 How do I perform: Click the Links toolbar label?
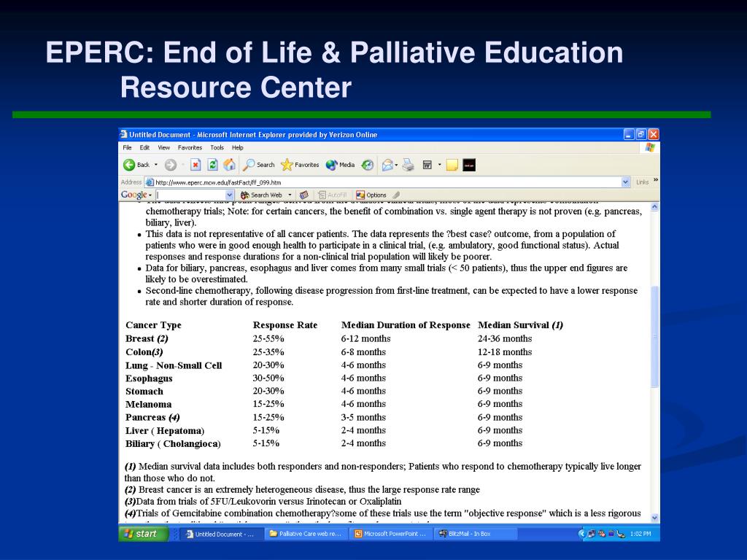pyautogui.click(x=642, y=182)
